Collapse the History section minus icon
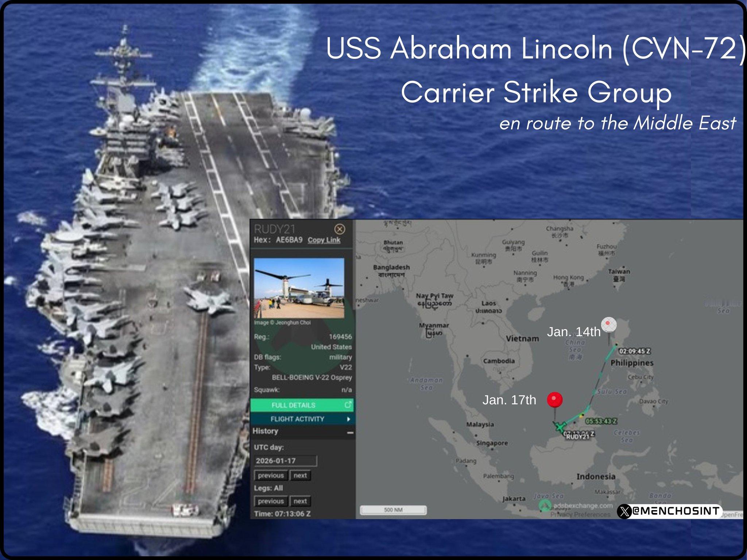This screenshot has width=747, height=560. tap(350, 432)
